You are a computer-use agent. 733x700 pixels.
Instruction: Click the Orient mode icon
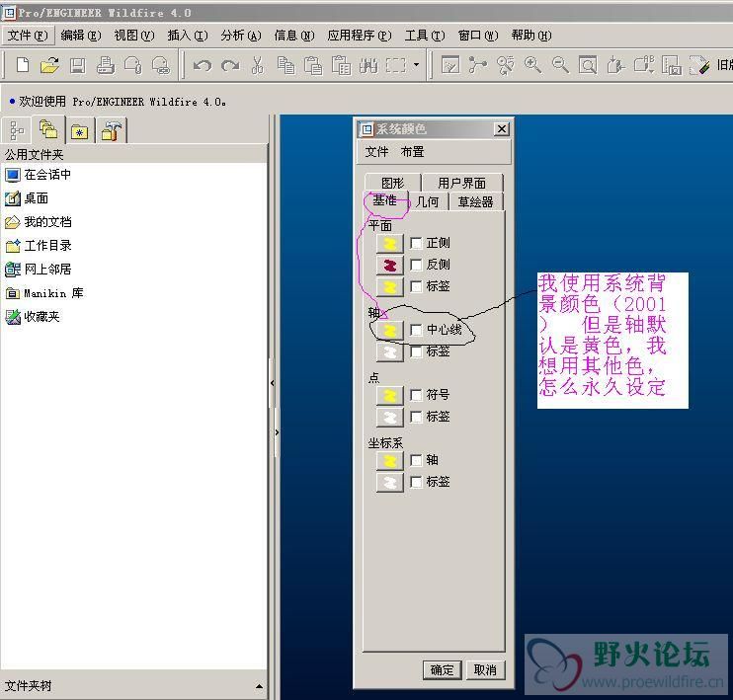click(x=506, y=65)
